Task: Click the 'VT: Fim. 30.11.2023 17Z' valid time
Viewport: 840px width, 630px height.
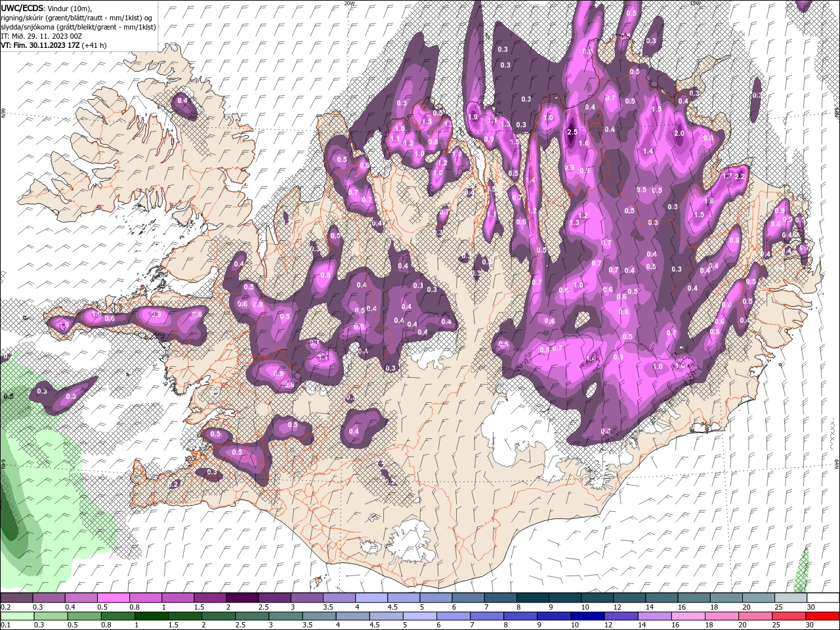Action: (40, 45)
